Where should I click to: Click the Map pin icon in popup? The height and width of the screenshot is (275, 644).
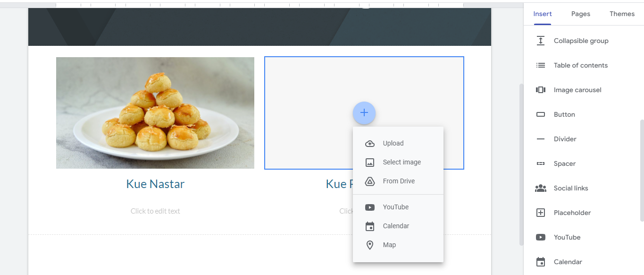coord(370,245)
